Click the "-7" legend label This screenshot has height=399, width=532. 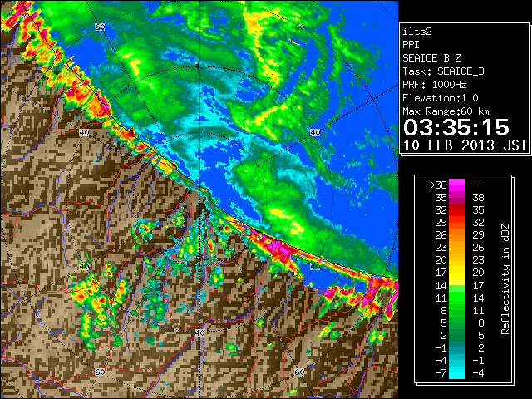click(441, 373)
